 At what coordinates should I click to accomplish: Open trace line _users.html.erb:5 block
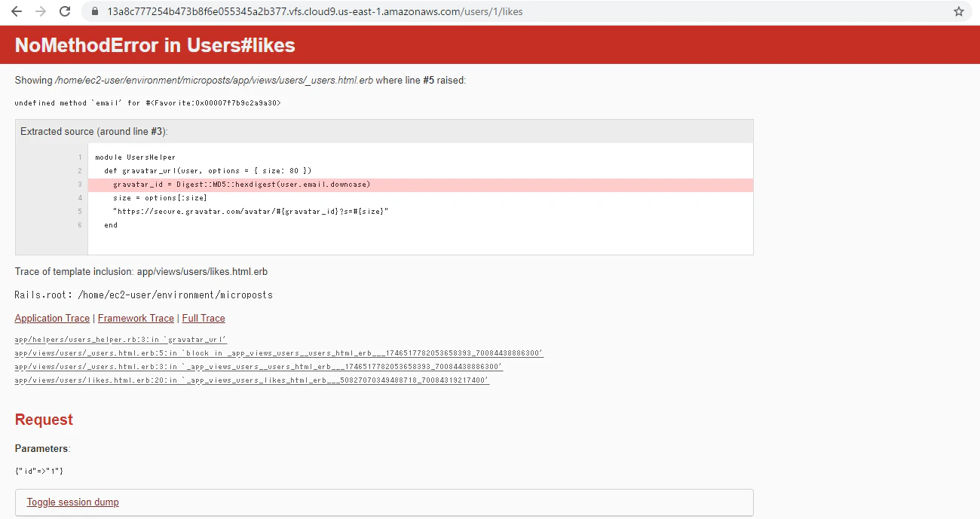pos(279,353)
